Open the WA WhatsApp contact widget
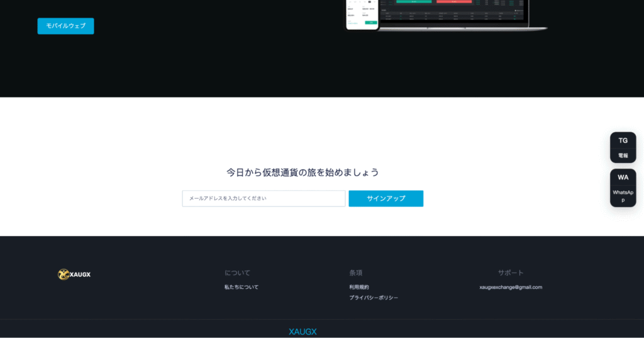Image resolution: width=644 pixels, height=338 pixels. (623, 188)
